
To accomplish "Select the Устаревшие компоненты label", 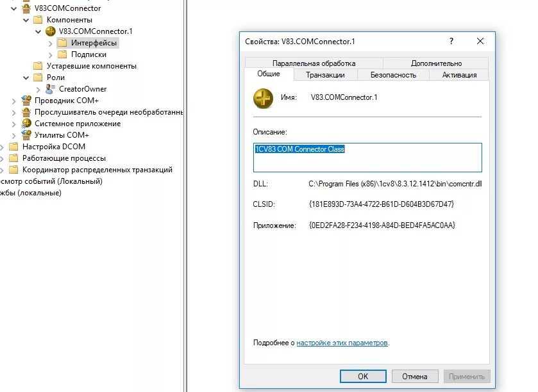I will pos(92,66).
